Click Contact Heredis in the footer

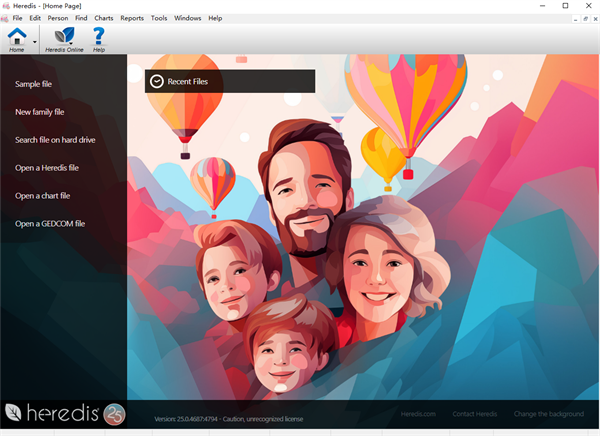pos(474,414)
